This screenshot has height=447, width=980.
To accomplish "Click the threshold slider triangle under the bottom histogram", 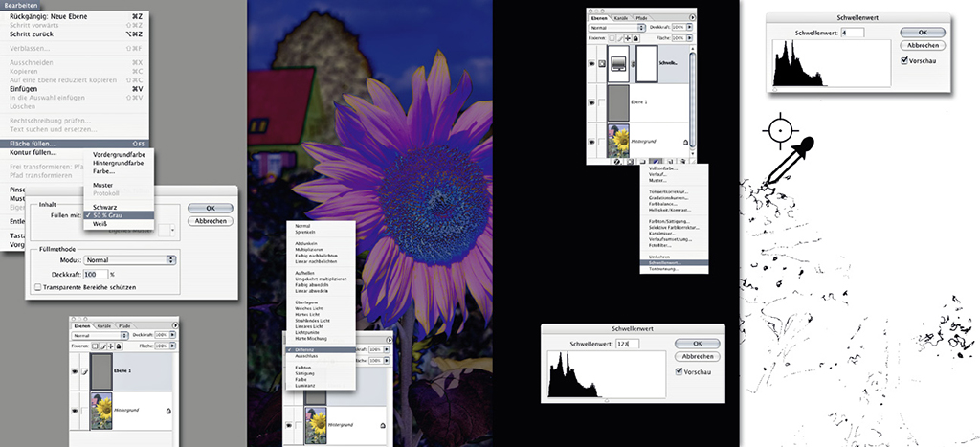I will point(606,401).
